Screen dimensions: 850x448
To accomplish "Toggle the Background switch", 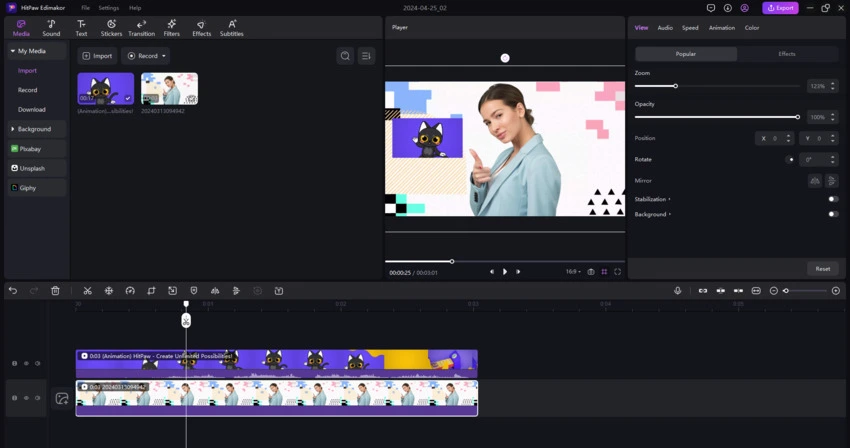I will (832, 214).
